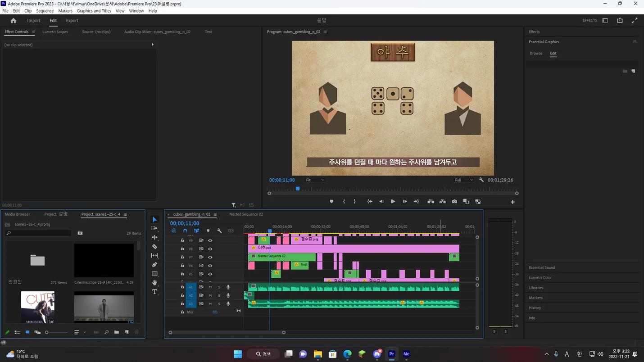The width and height of the screenshot is (644, 362).
Task: Solo audio track A2
Action: [219, 295]
